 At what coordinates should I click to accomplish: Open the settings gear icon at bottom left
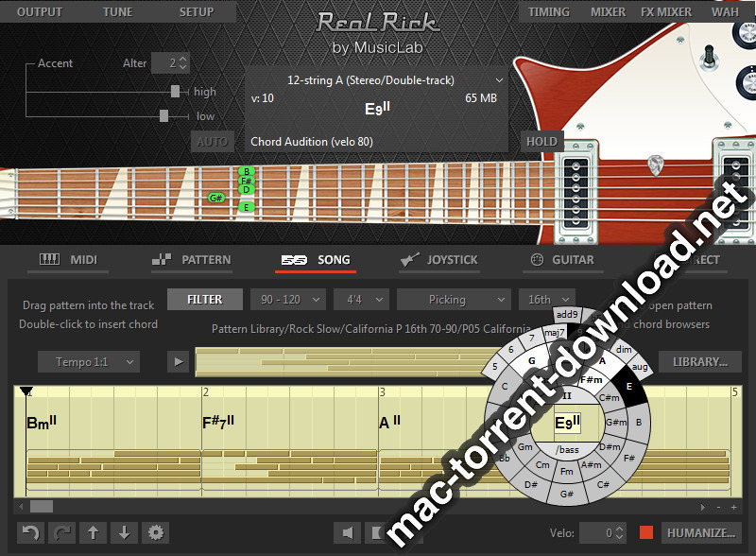[x=155, y=533]
